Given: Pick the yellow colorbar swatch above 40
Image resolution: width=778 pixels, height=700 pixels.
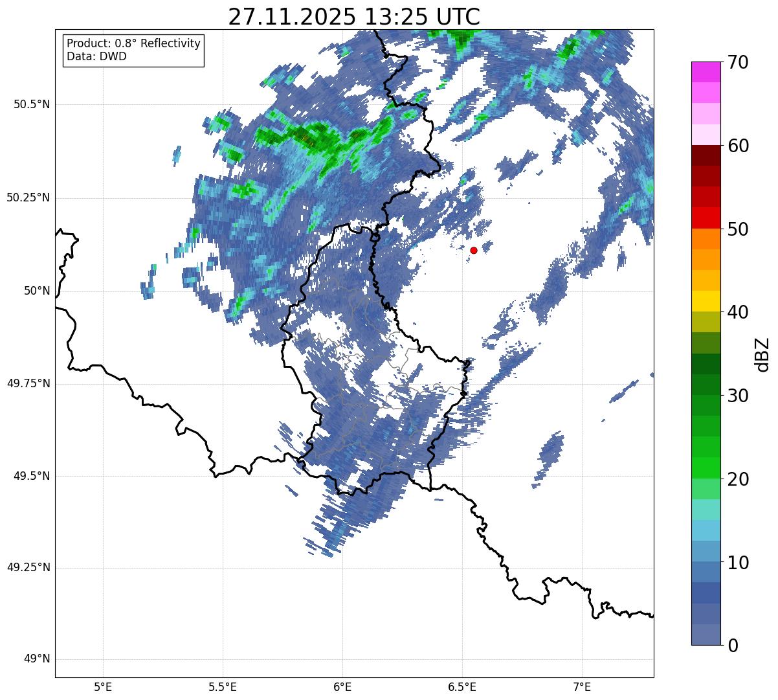Looking at the screenshot, I should tap(705, 301).
